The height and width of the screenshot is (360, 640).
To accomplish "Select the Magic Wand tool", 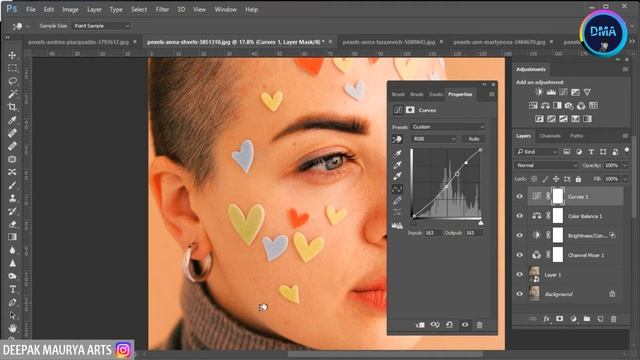I will [12, 94].
